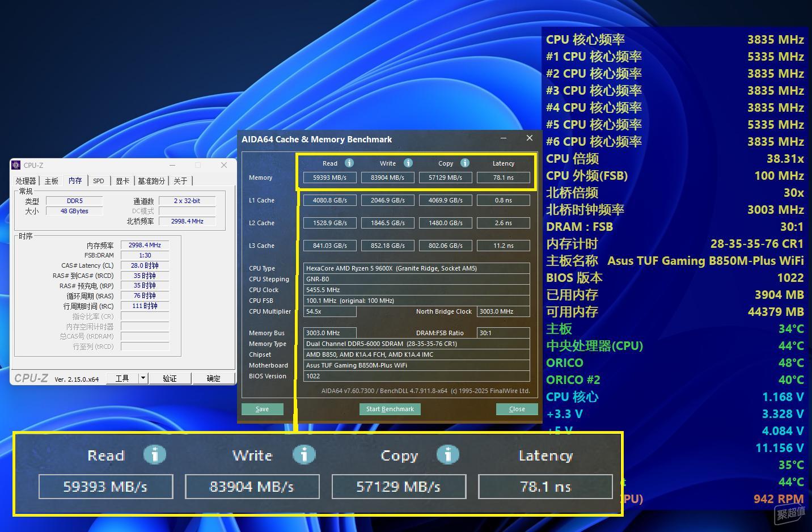
Task: Click the 2 x 32-bit channel field in CPU-Z
Action: (187, 201)
